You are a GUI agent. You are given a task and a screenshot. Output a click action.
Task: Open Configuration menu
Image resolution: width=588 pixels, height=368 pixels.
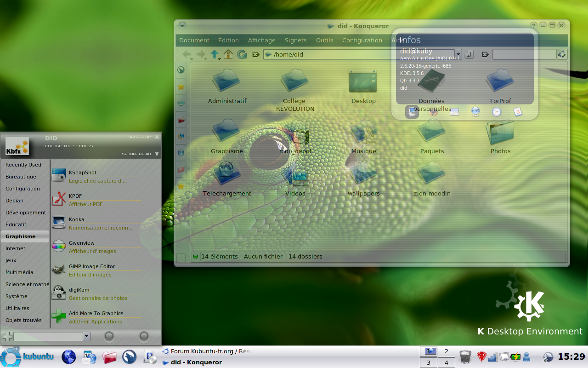362,40
